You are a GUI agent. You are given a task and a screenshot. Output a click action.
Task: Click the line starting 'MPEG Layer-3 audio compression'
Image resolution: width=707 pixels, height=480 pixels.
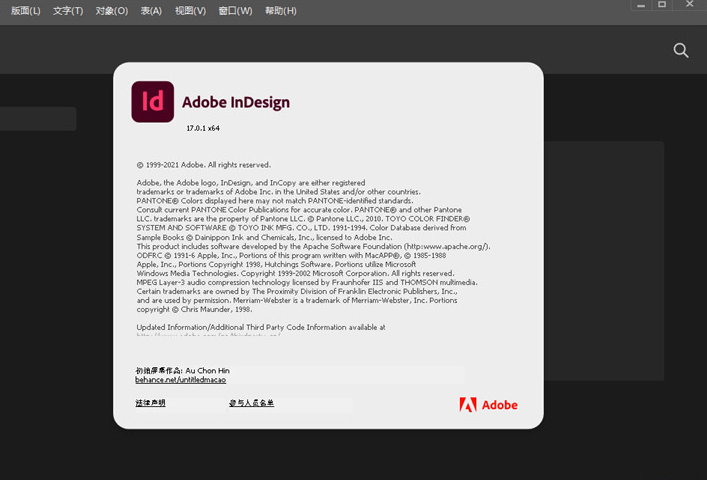click(x=307, y=282)
